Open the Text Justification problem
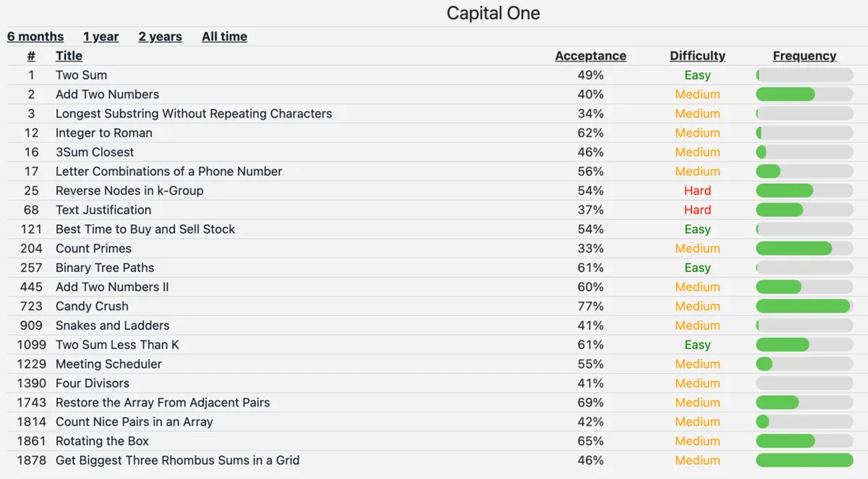 pyautogui.click(x=103, y=210)
